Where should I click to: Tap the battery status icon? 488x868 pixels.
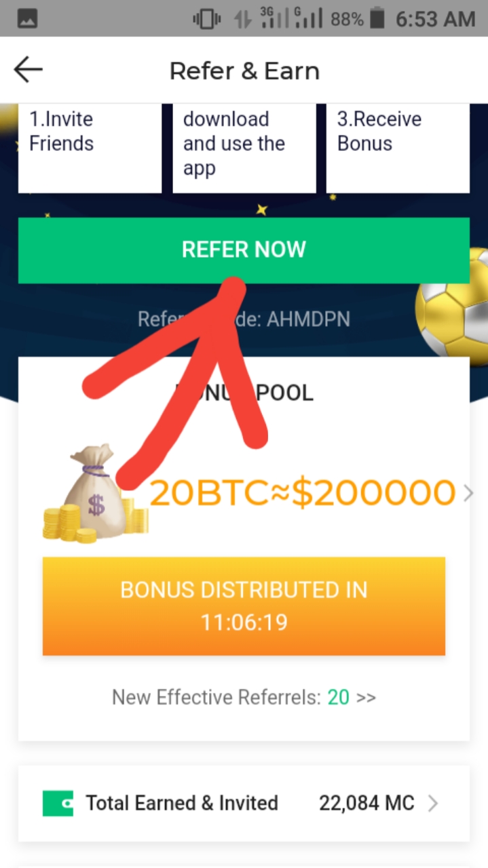tap(377, 19)
